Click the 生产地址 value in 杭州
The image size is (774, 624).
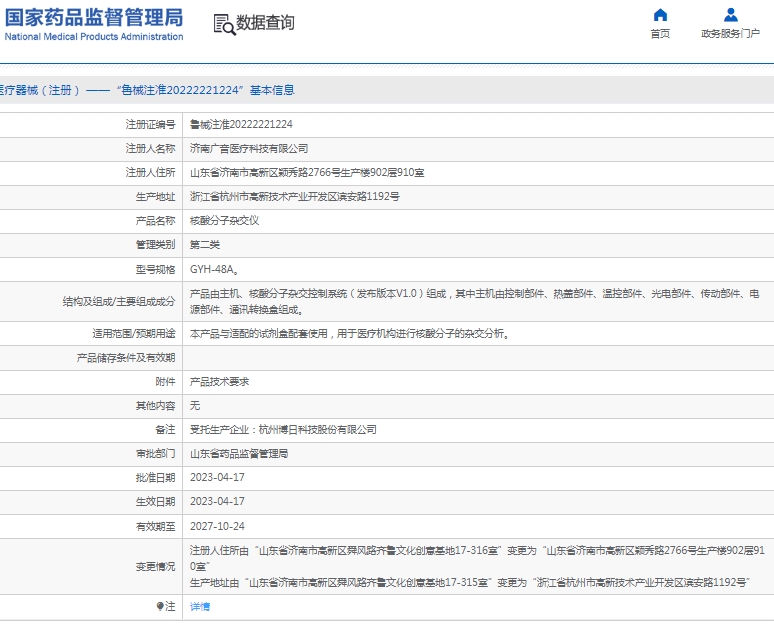295,197
